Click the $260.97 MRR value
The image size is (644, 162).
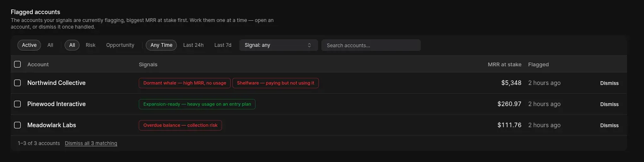509,104
